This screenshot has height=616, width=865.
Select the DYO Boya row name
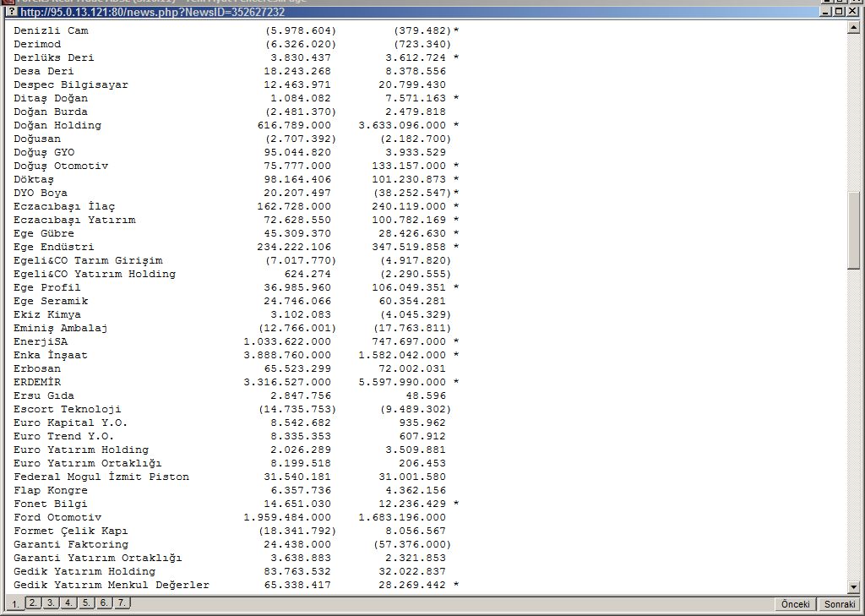click(x=41, y=193)
